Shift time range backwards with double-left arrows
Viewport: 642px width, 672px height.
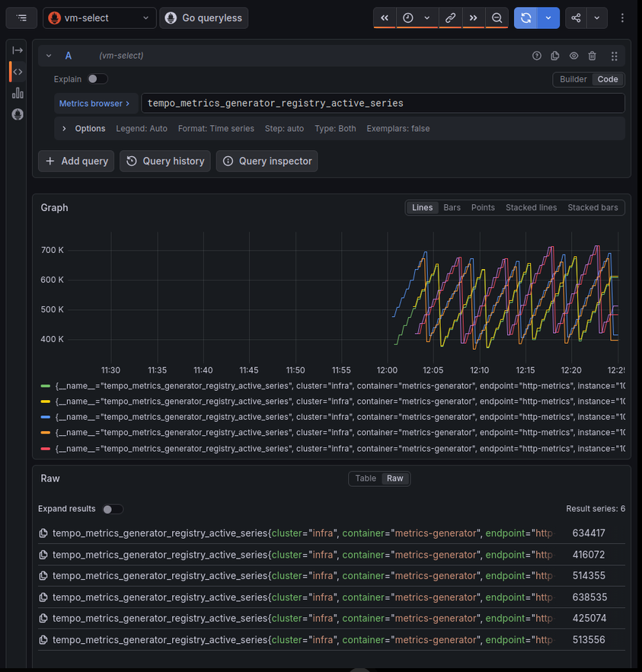point(385,18)
